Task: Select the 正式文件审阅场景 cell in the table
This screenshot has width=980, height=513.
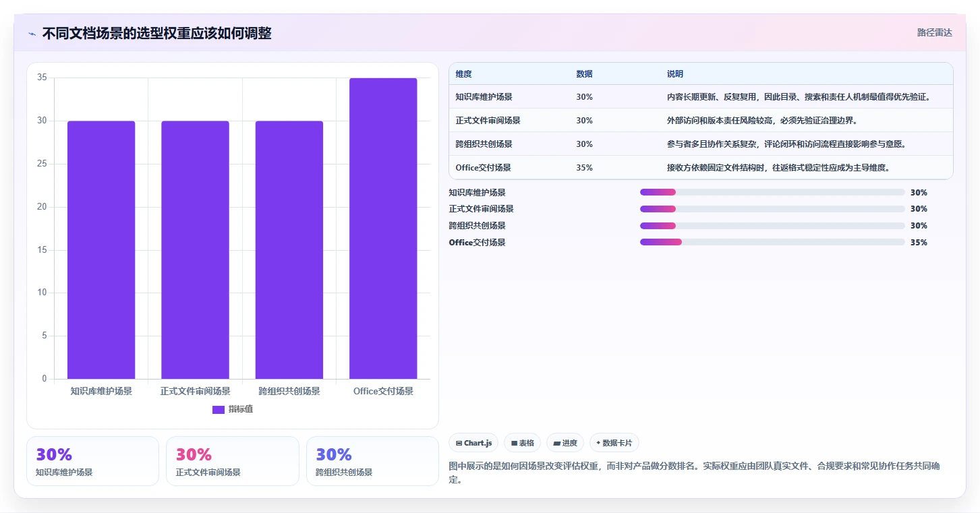Action: coord(488,121)
